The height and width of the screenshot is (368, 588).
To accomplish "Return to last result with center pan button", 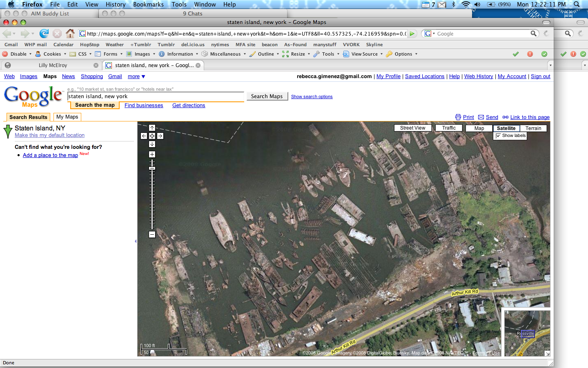I will pos(152,136).
